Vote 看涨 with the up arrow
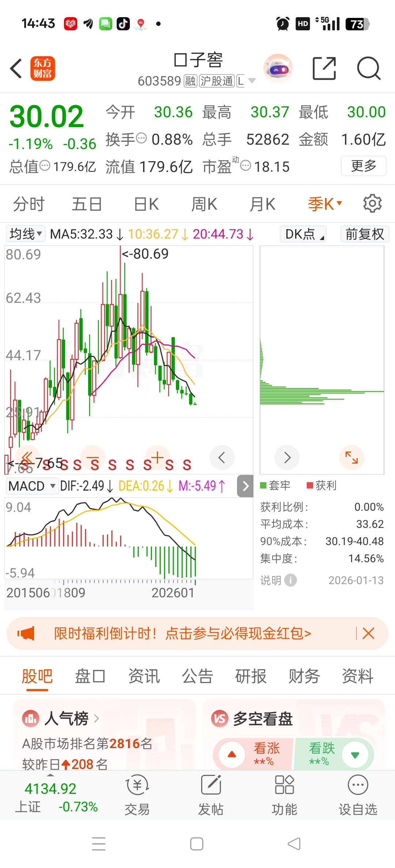 click(x=232, y=754)
